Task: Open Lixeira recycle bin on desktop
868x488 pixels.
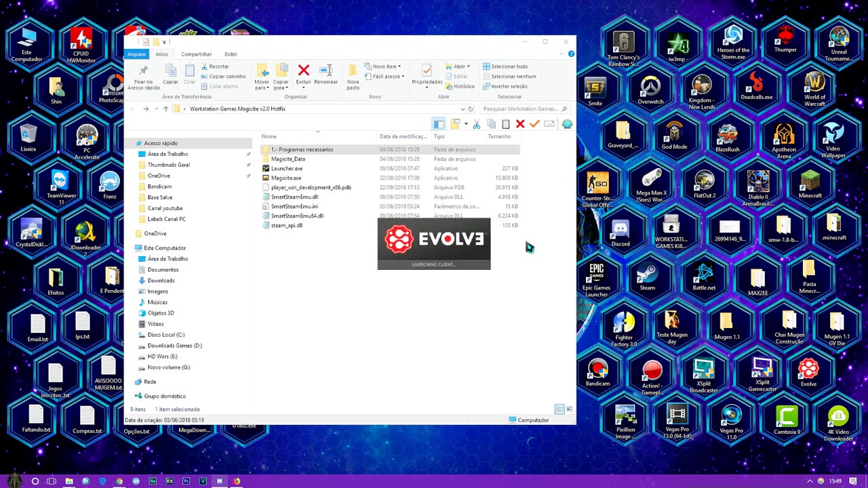Action: tap(28, 138)
